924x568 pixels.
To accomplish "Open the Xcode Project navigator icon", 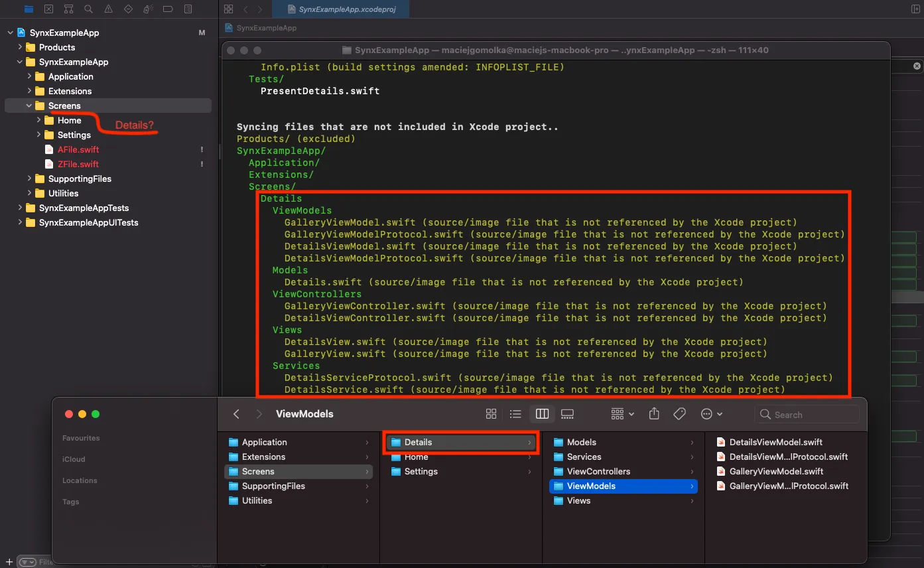I will point(29,9).
